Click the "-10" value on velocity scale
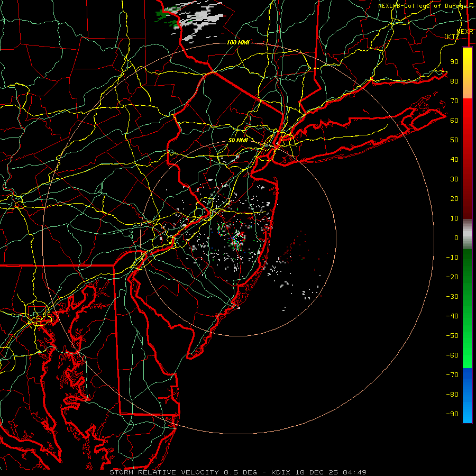 click(x=452, y=258)
